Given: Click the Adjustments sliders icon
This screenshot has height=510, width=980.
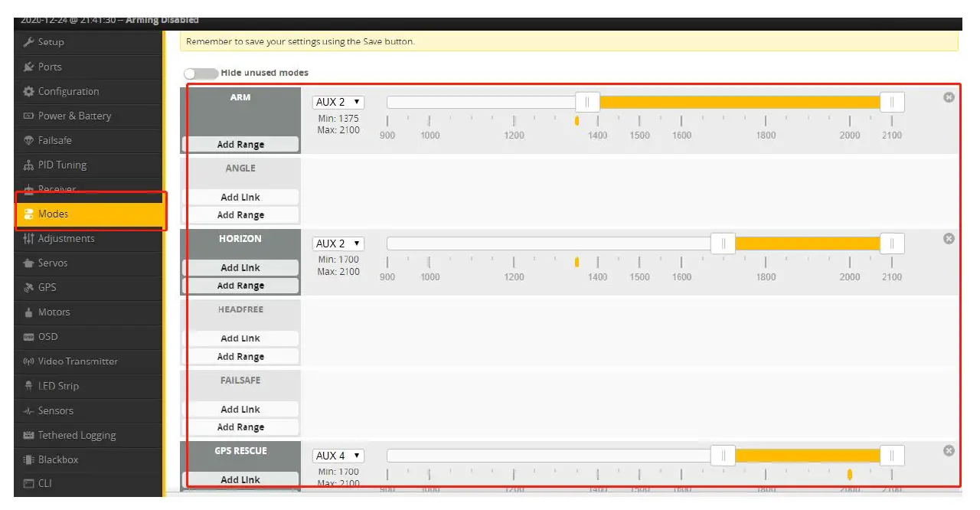Looking at the screenshot, I should click(29, 238).
